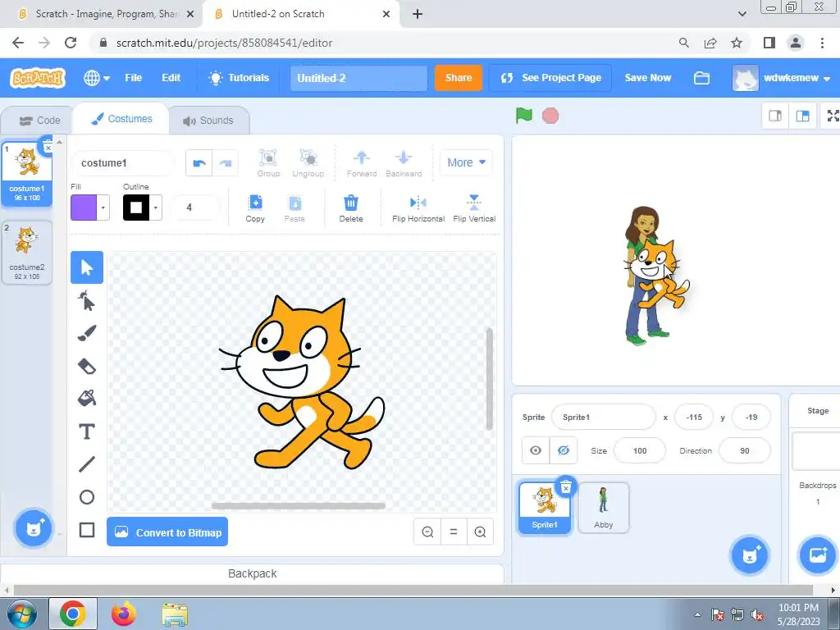Select the Line tool
Screen dimensions: 840x630
tap(87, 464)
